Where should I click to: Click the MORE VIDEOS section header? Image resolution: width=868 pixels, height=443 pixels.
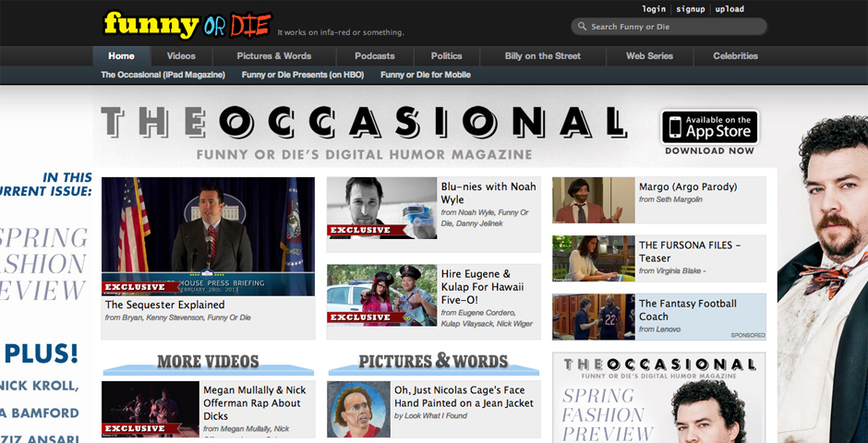click(x=208, y=362)
